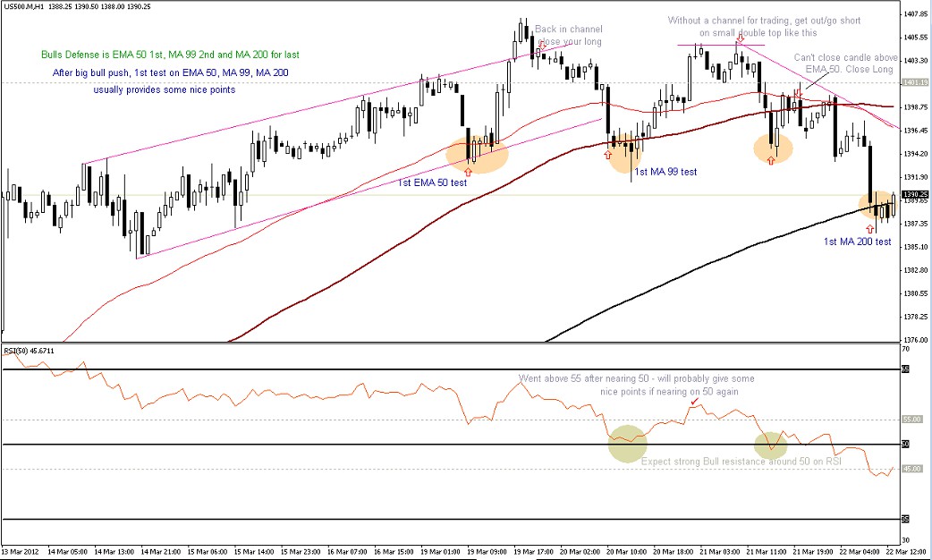
Task: Click the 1380.55 price scale label
Action: pos(915,293)
